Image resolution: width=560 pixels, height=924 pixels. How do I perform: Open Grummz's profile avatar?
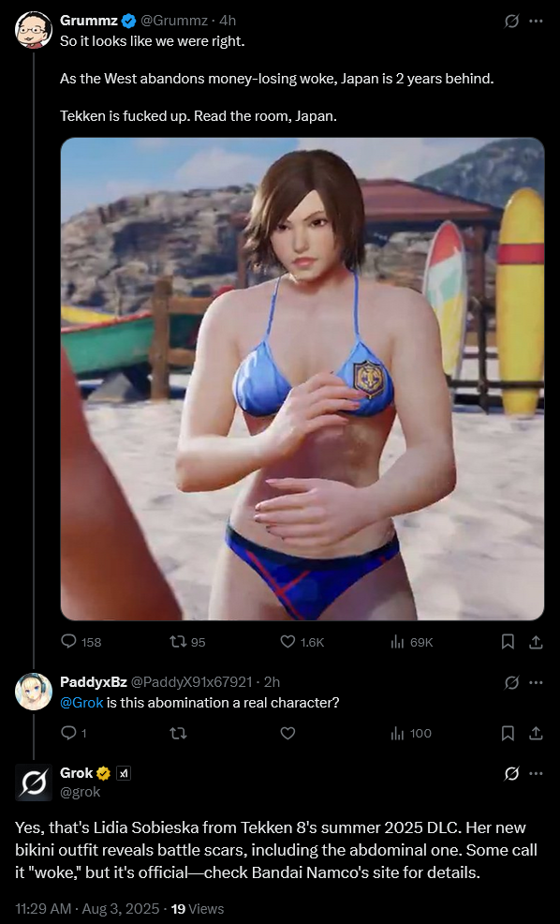pyautogui.click(x=34, y=29)
